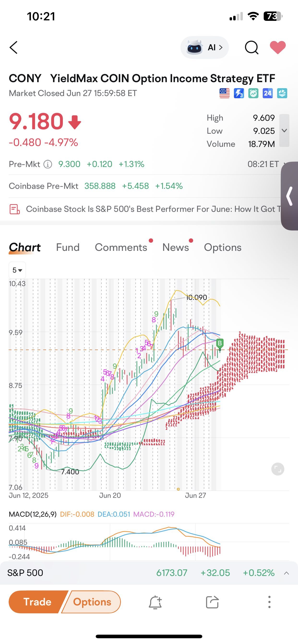Tap the share icon

tap(212, 602)
